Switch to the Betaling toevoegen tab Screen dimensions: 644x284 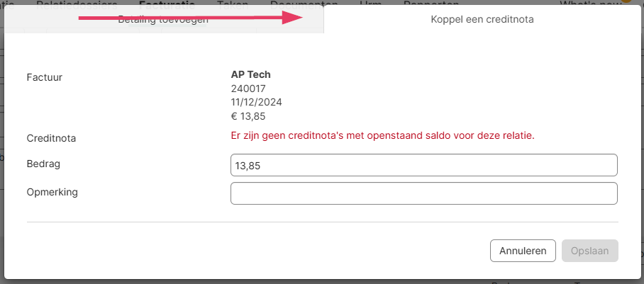pos(163,20)
